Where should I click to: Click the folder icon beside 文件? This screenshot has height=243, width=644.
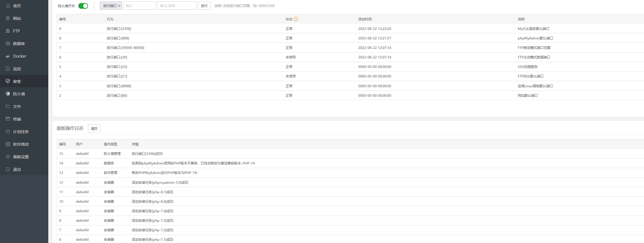pos(8,106)
